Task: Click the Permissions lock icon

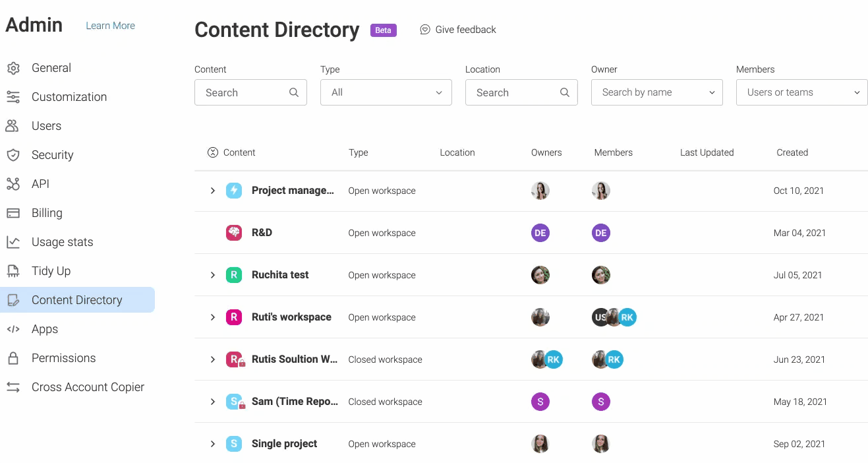Action: [x=13, y=358]
